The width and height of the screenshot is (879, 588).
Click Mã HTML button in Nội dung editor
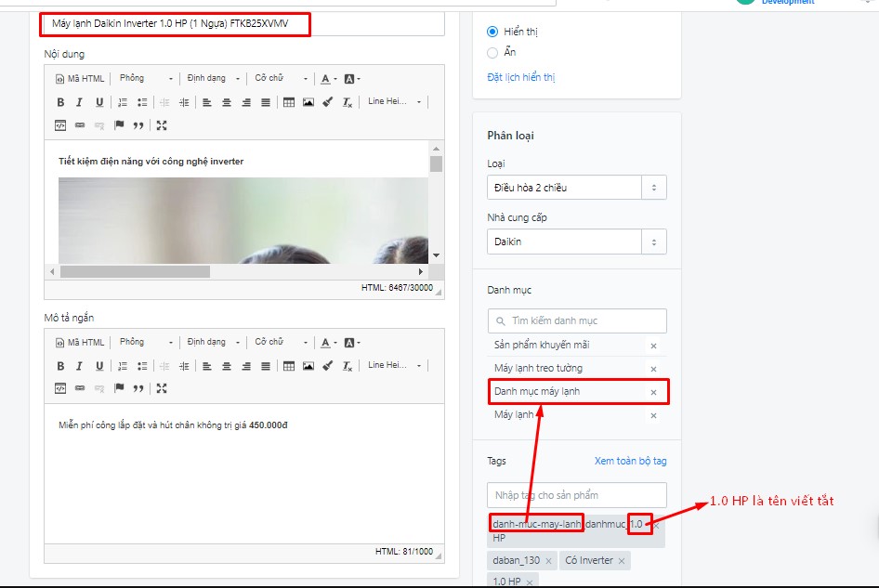80,78
